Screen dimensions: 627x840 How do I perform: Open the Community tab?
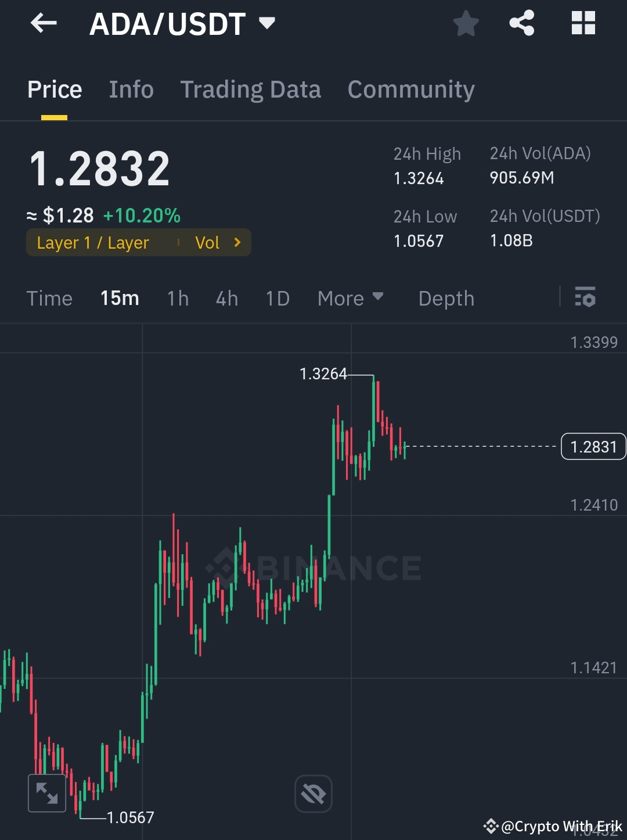[410, 89]
